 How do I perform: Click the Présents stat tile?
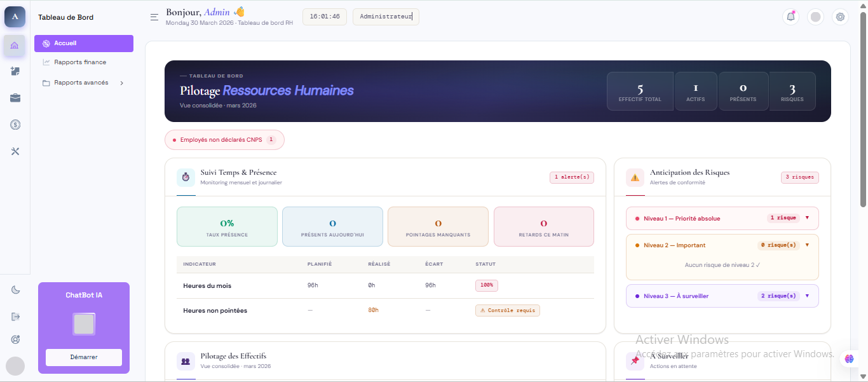[x=743, y=92]
